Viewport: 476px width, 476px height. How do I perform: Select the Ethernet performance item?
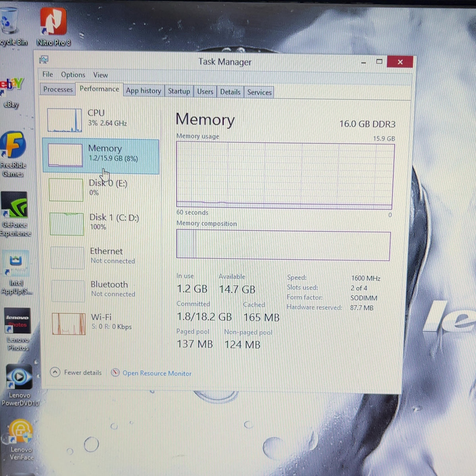click(x=102, y=257)
